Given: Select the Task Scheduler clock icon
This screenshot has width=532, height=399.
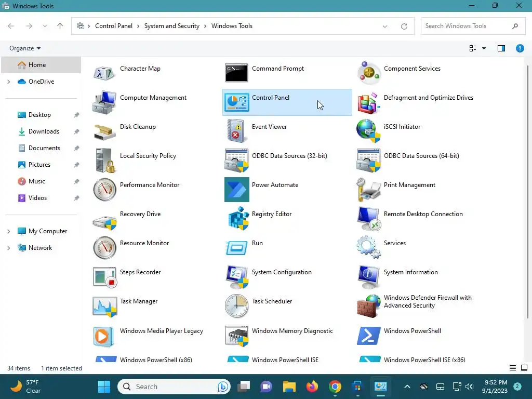Looking at the screenshot, I should [x=236, y=306].
